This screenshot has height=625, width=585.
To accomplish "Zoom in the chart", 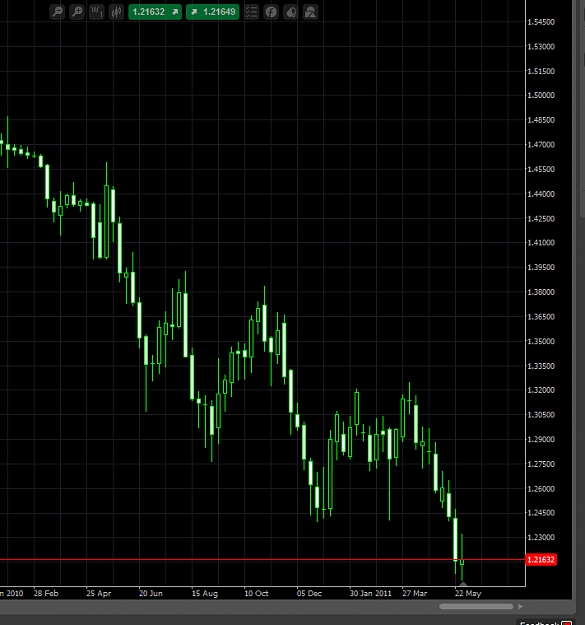I will tap(77, 12).
